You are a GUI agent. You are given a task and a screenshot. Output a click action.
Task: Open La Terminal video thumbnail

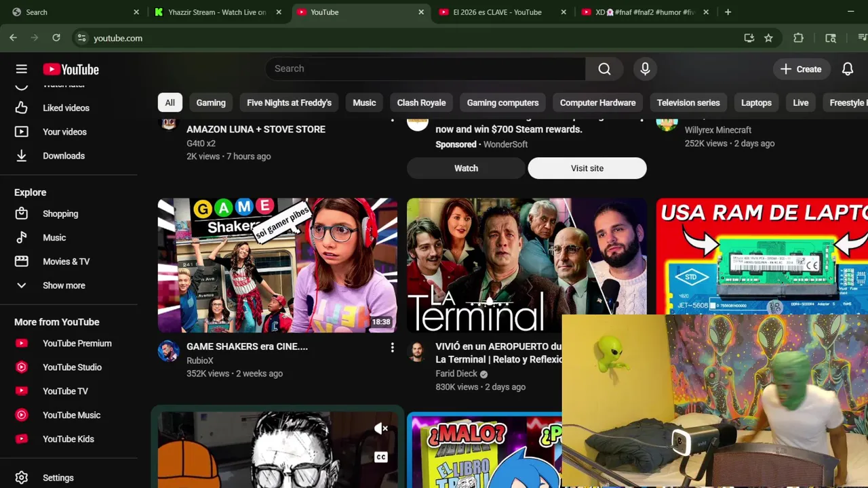pos(527,265)
